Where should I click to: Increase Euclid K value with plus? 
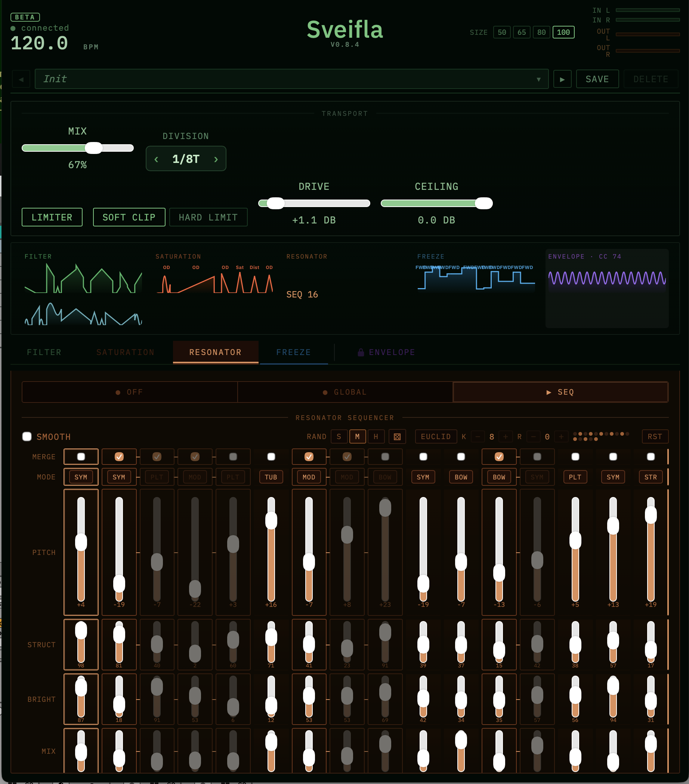pyautogui.click(x=505, y=436)
